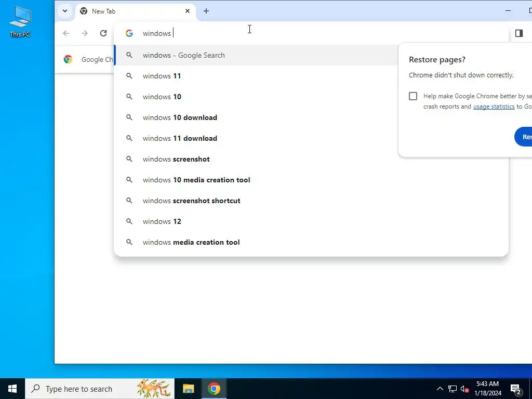The image size is (532, 399).
Task: Pick 'windows 10 download' suggestion
Action: click(311, 117)
